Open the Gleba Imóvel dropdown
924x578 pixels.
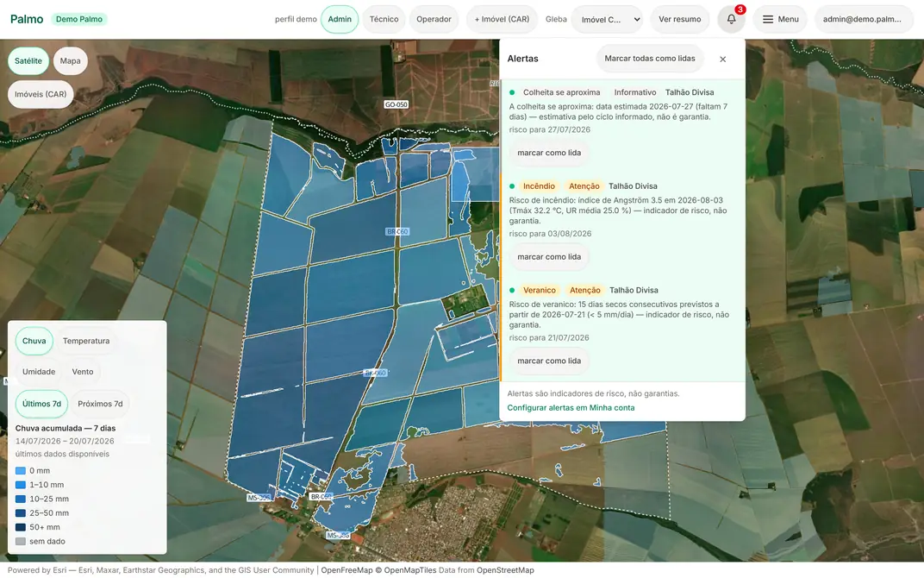(x=607, y=20)
